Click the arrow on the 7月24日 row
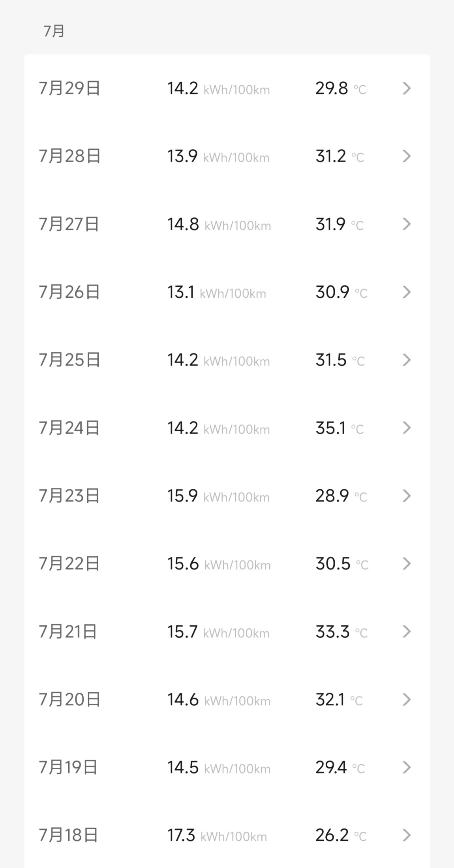The image size is (454, 868). click(x=407, y=428)
